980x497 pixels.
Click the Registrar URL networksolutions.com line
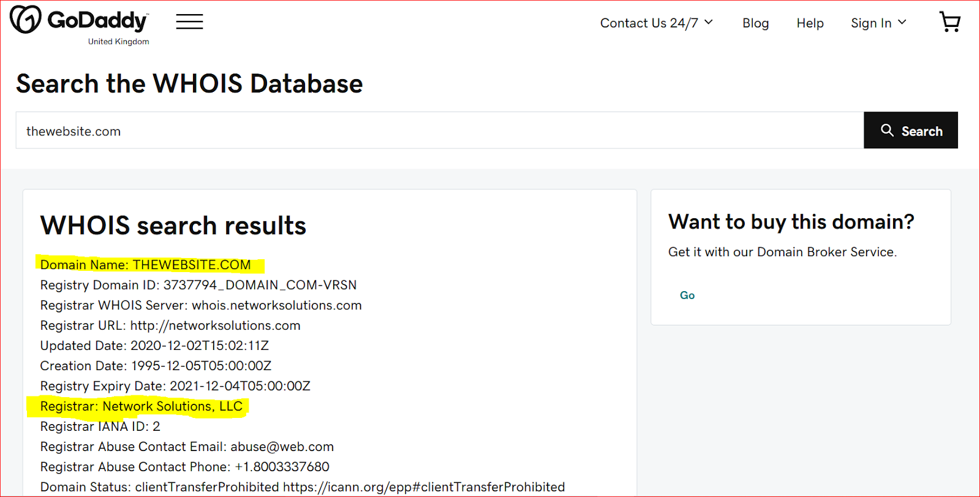click(x=170, y=325)
